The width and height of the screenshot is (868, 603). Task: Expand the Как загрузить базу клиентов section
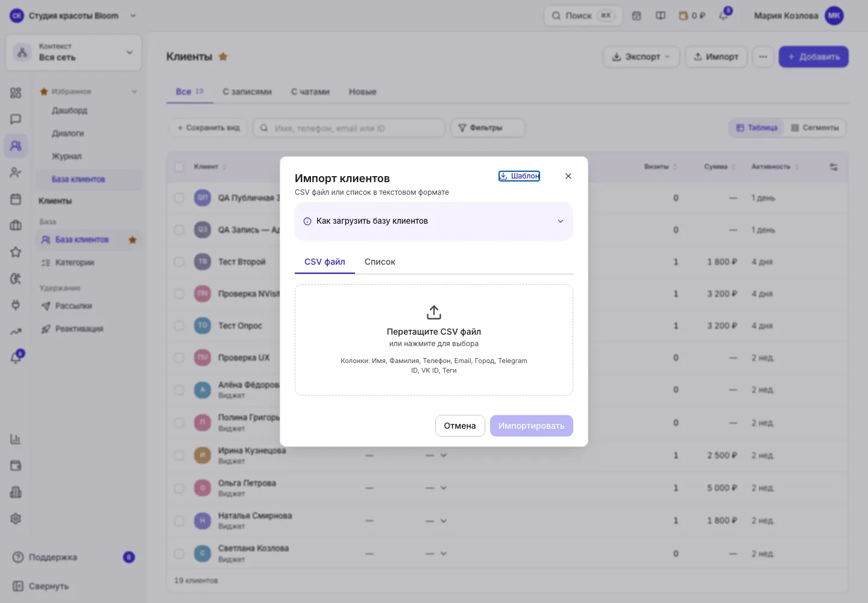434,221
